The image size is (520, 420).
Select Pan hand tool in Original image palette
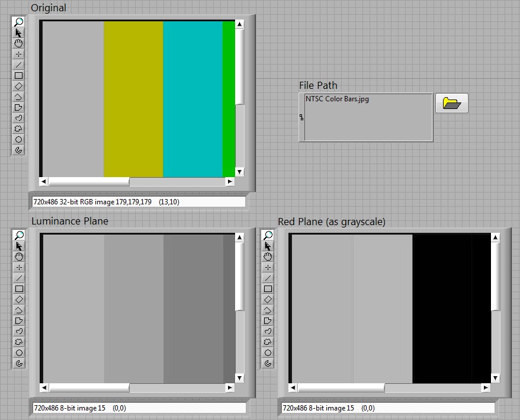pyautogui.click(x=18, y=43)
